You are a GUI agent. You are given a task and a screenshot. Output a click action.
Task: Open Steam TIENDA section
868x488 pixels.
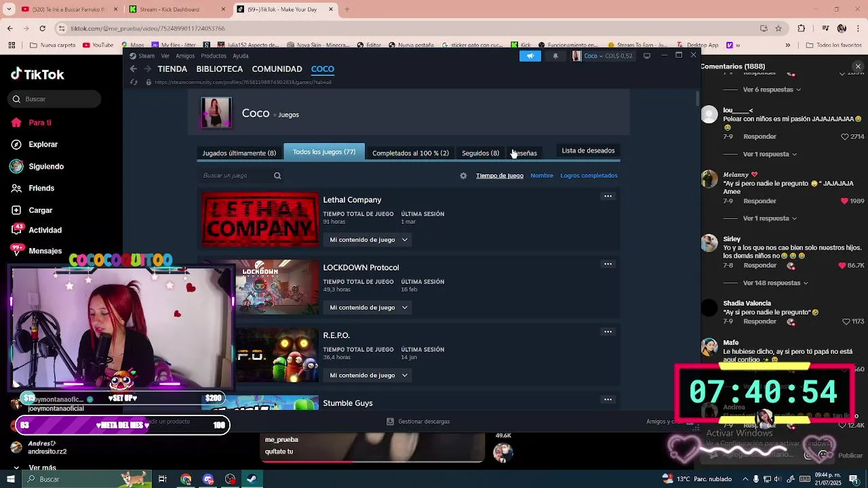click(172, 69)
